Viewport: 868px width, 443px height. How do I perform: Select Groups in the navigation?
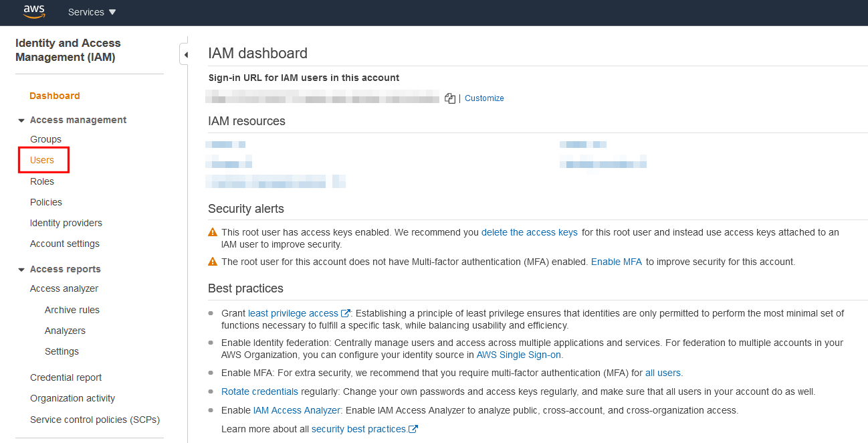[45, 139]
